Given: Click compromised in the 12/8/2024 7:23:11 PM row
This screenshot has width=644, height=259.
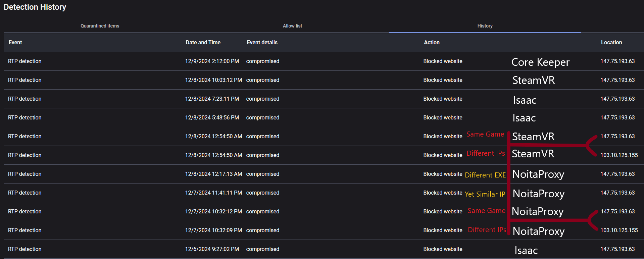Looking at the screenshot, I should 263,99.
